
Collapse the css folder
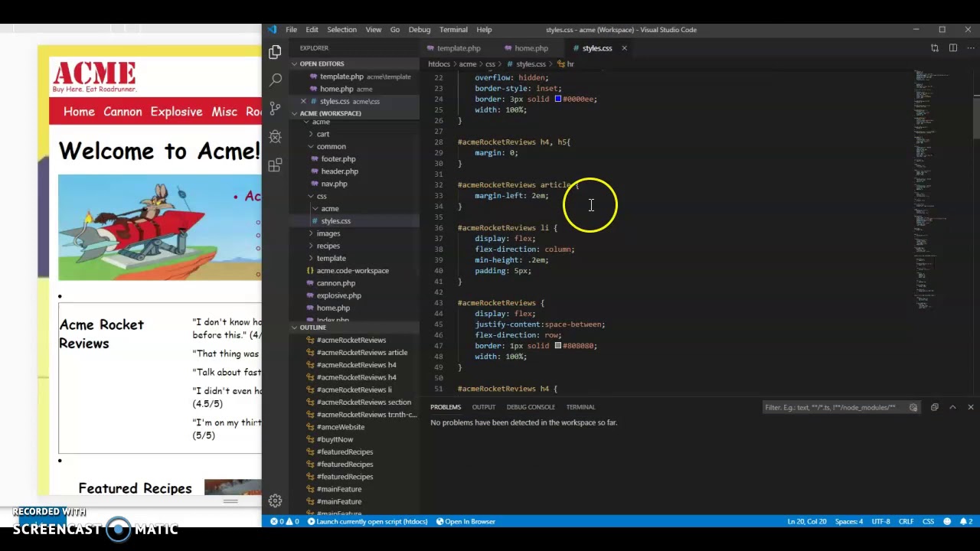click(x=322, y=196)
